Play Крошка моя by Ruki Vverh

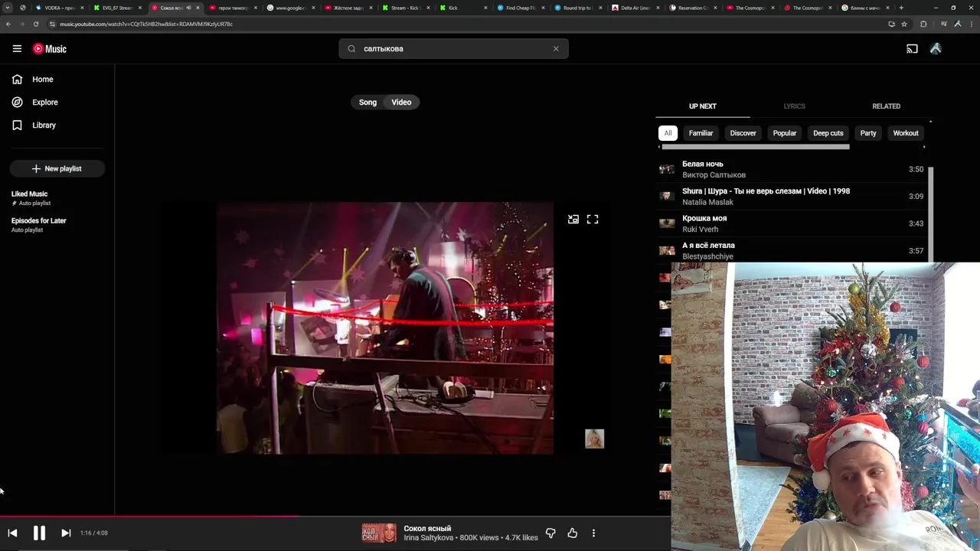point(792,223)
